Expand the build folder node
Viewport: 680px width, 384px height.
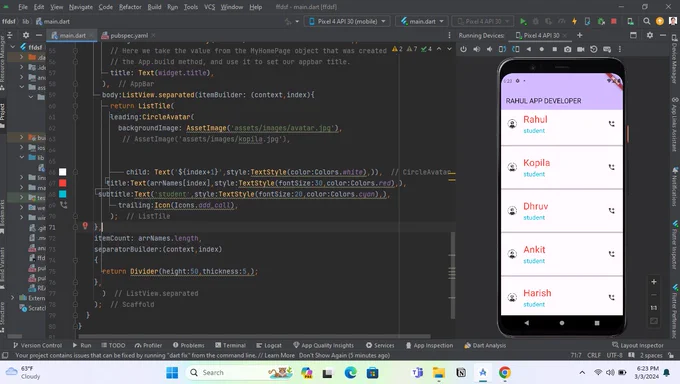point(22,137)
